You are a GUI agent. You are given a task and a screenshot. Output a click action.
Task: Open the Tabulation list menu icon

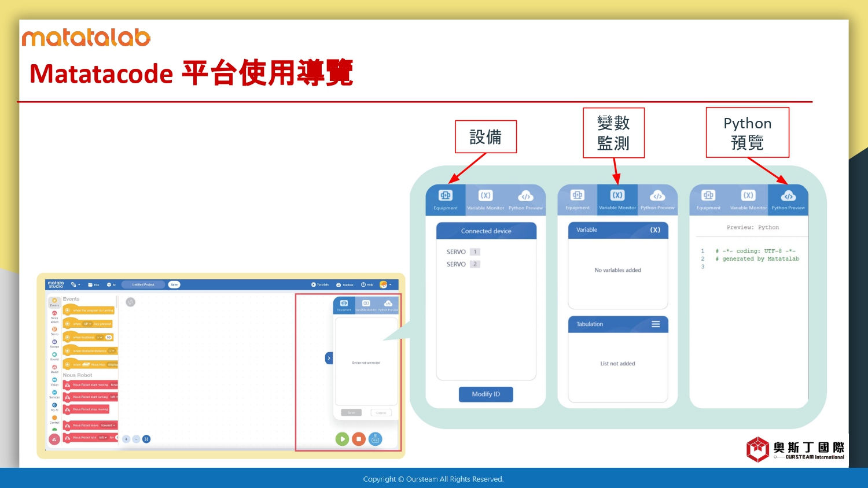point(656,324)
